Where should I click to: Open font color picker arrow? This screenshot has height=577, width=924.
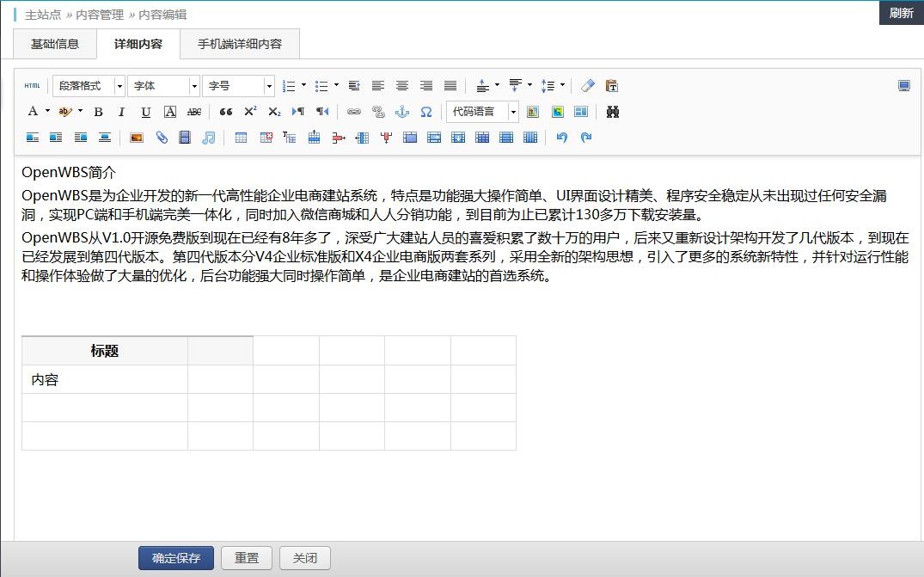(x=48, y=111)
